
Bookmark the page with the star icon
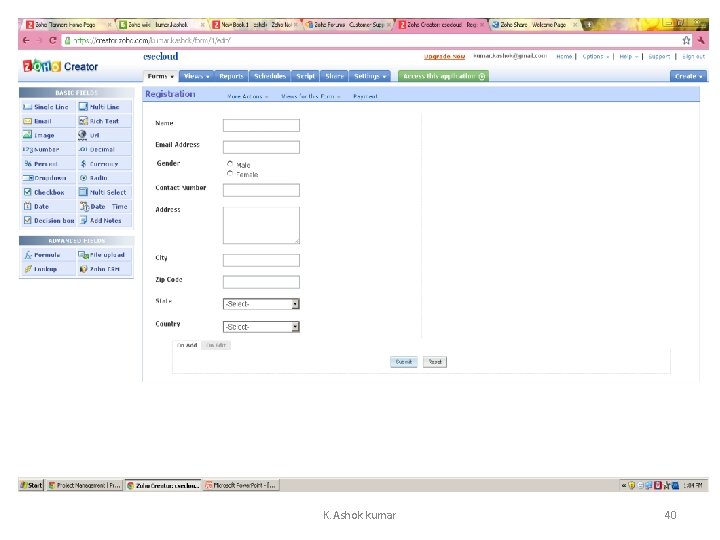686,40
